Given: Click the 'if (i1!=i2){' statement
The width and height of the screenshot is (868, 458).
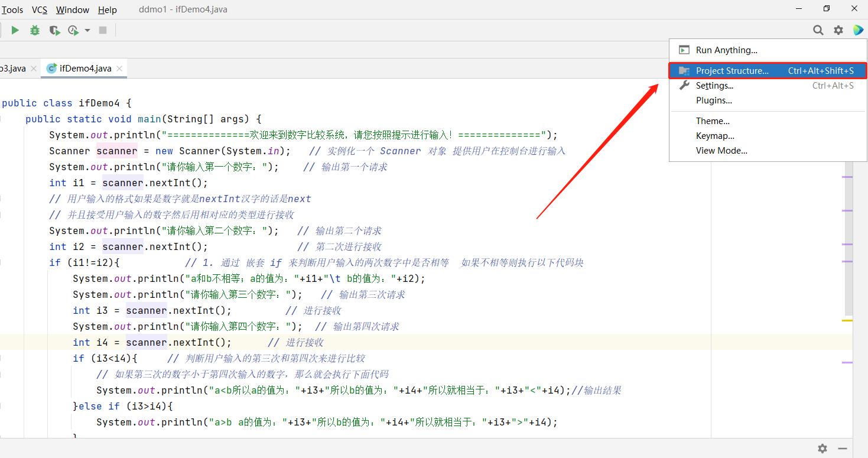Looking at the screenshot, I should (84, 262).
